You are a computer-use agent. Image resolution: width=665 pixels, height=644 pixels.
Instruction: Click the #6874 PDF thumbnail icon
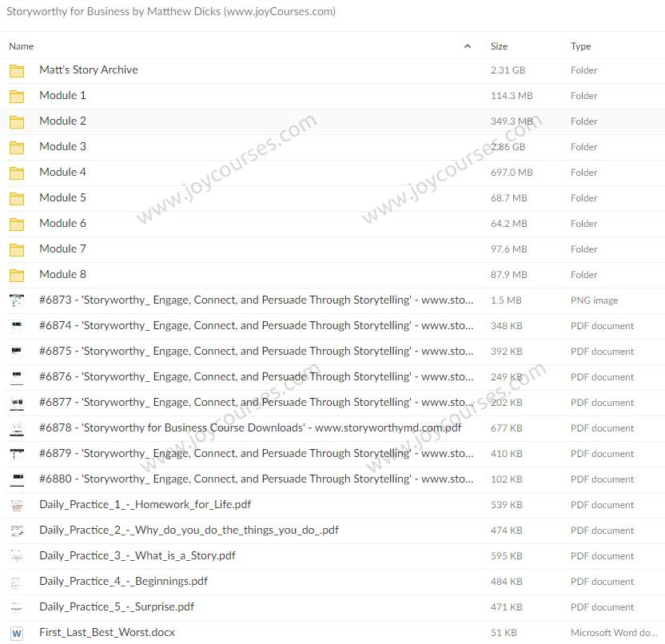click(17, 326)
